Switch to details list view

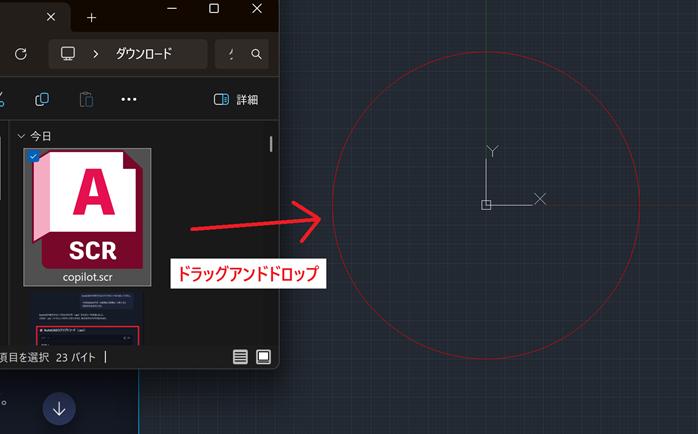point(240,357)
